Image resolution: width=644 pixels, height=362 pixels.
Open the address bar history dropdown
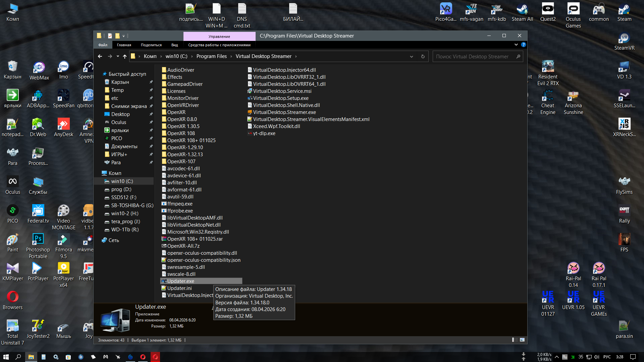tap(411, 56)
